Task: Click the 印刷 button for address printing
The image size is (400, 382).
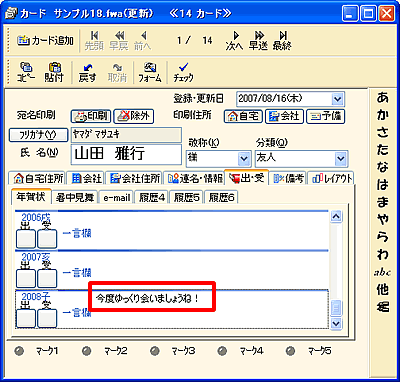Action: pos(91,116)
